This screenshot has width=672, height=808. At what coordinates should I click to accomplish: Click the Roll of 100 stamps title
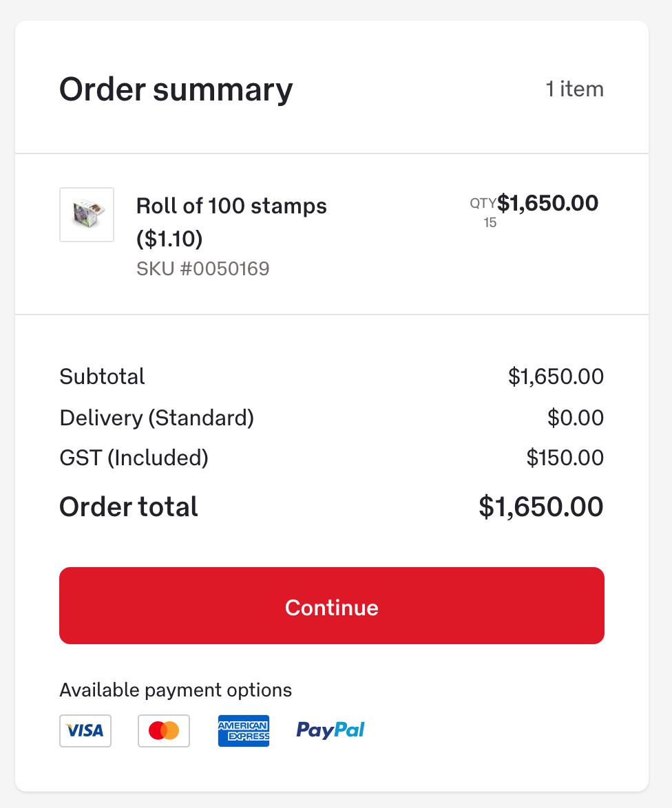[x=231, y=222]
